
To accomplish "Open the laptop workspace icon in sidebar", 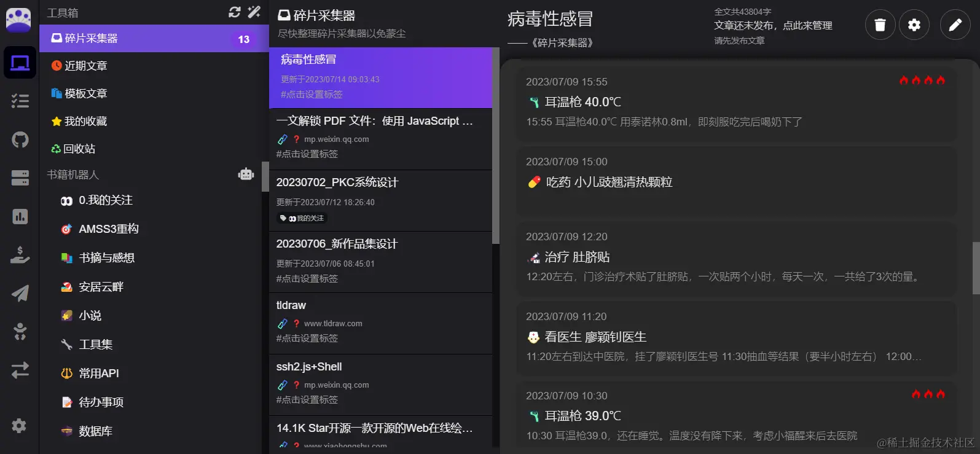I will 20,63.
